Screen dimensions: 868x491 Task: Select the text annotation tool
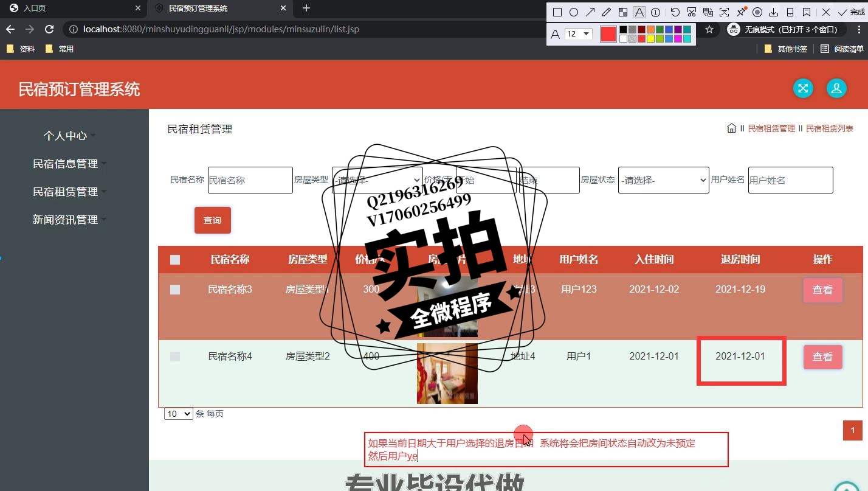point(639,12)
